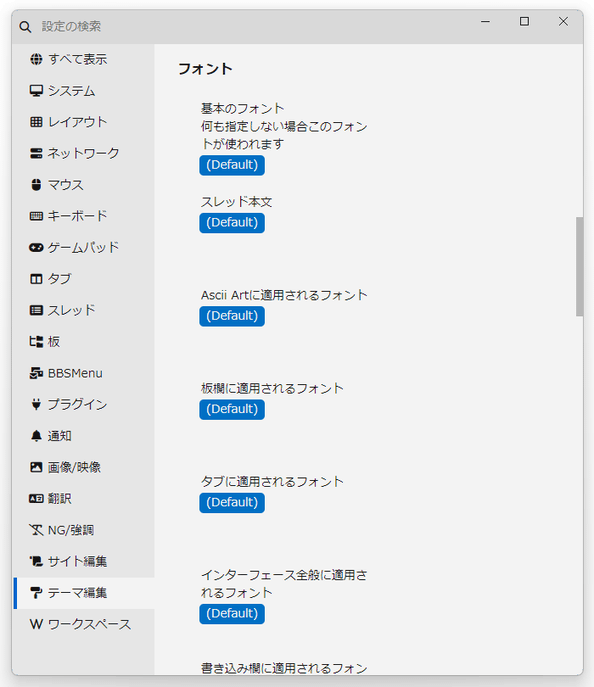Switch to レイアウト settings
The image size is (594, 687).
coord(84,122)
